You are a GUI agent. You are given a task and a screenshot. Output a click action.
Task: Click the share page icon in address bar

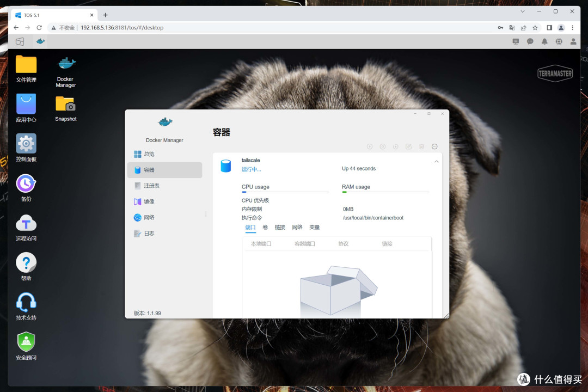click(524, 28)
